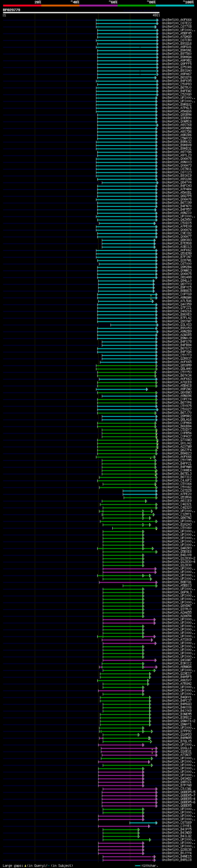The height and width of the screenshot is (868, 197).
Task: Select the label UniRef100_A5BFH5
Action: [x=177, y=33]
